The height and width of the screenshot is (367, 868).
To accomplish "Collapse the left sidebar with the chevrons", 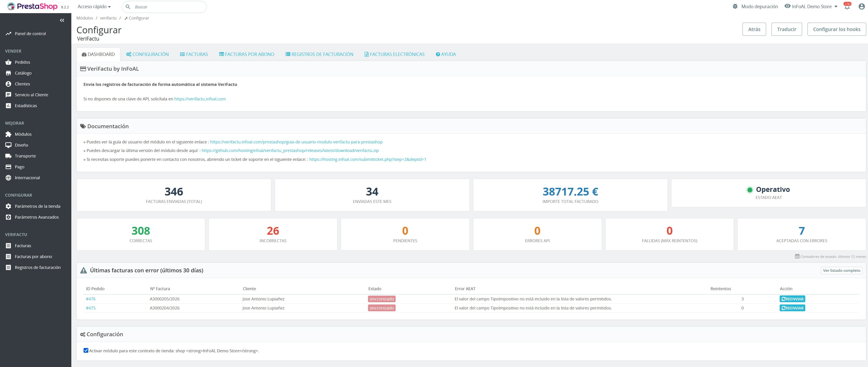I will (62, 20).
